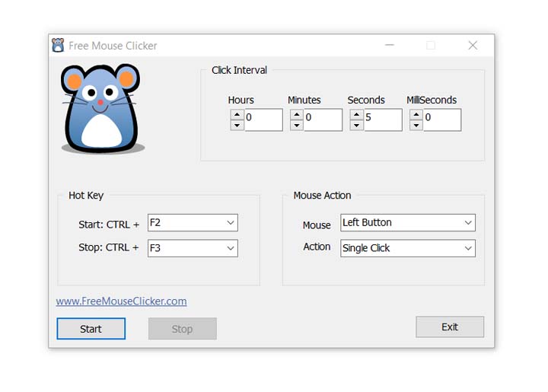This screenshot has height=392, width=548.
Task: Minimize the Free Mouse Clicker window
Action: coord(390,45)
